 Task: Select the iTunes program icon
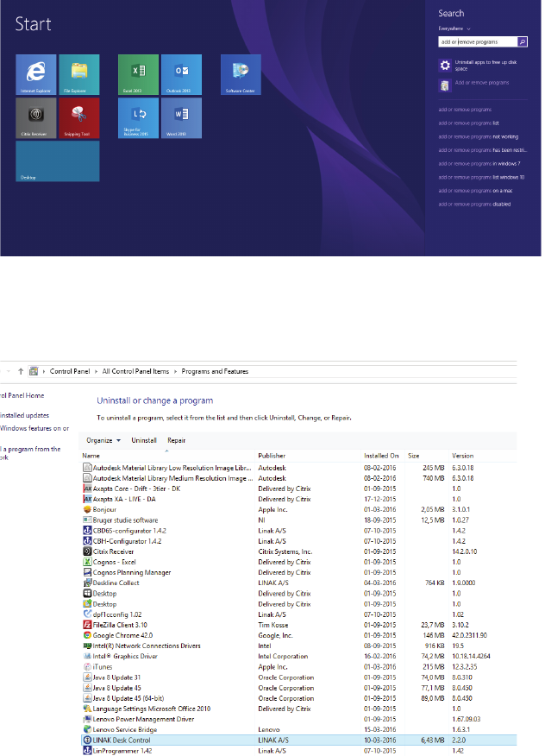(87, 667)
